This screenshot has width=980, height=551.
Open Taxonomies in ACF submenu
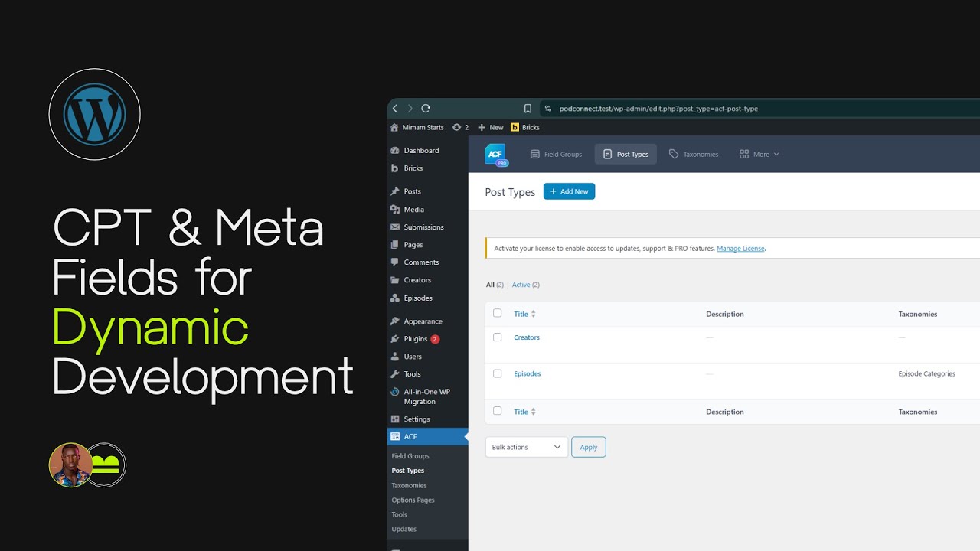click(410, 485)
